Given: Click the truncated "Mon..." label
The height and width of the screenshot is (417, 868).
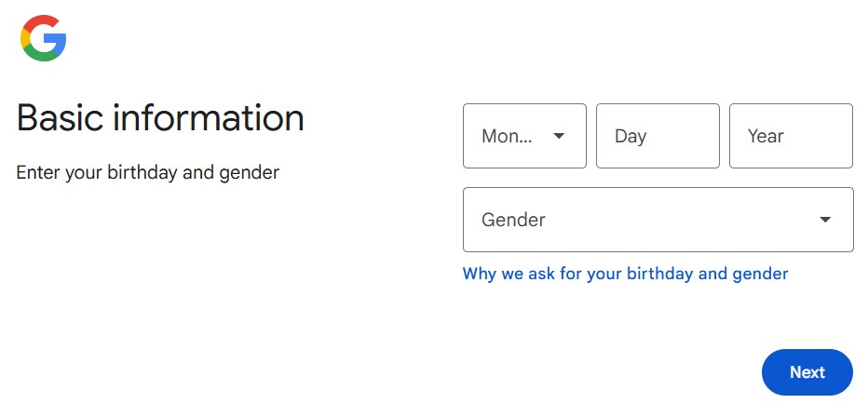Looking at the screenshot, I should click(507, 136).
